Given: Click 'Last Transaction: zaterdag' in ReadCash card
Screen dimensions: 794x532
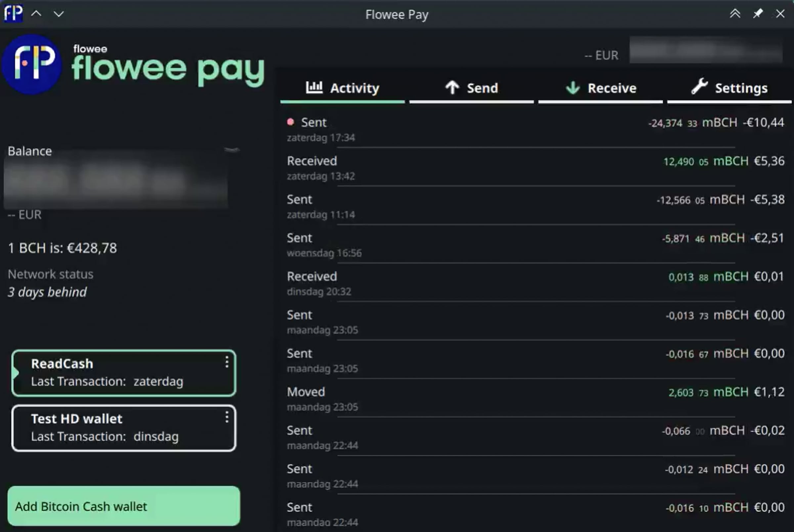Looking at the screenshot, I should [107, 382].
